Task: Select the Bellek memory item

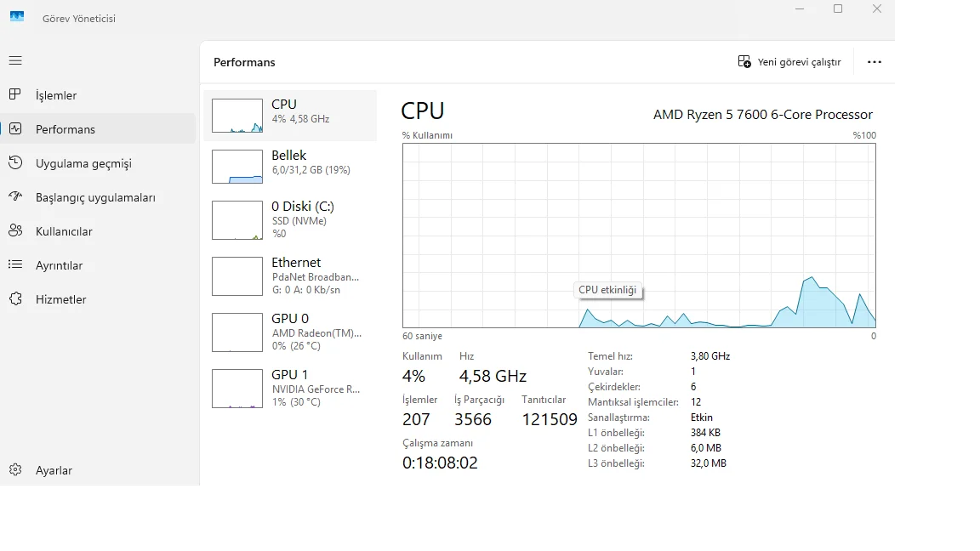Action: pos(290,166)
